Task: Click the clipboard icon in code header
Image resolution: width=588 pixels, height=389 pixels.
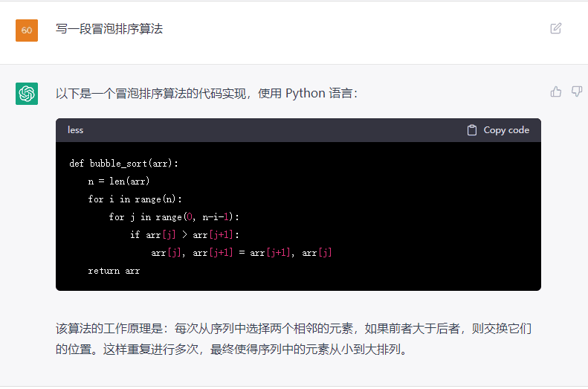Action: point(471,130)
